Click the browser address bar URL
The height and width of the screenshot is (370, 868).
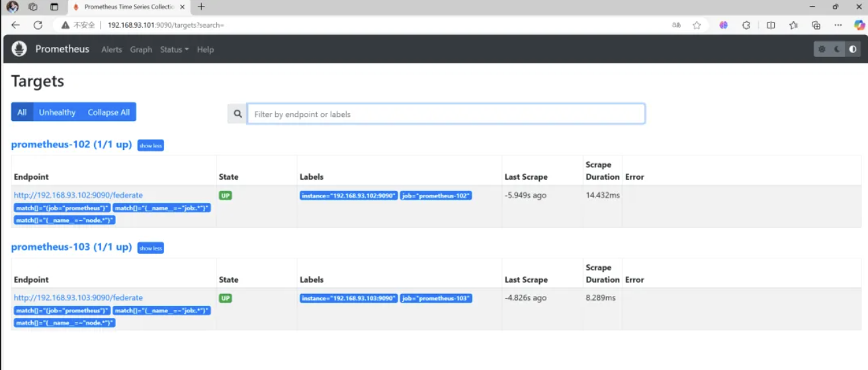point(165,25)
